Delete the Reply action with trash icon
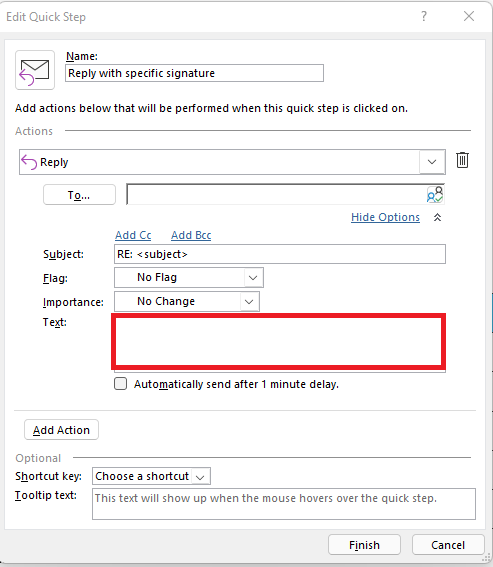The image size is (493, 567). [x=462, y=160]
